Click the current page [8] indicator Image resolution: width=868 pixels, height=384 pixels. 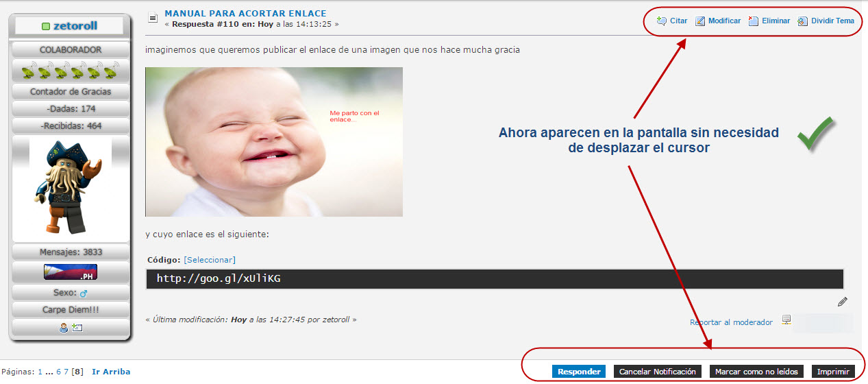coord(78,372)
